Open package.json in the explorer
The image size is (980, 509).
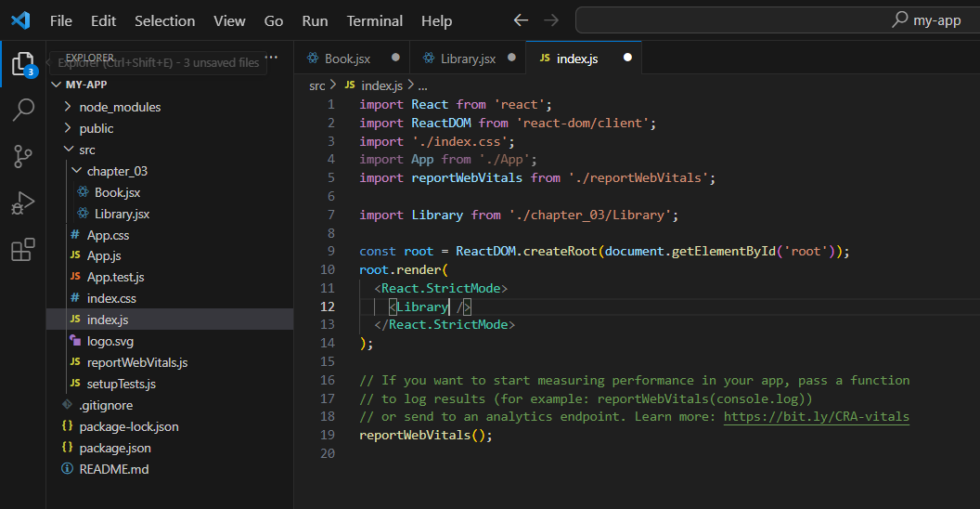[x=115, y=448]
